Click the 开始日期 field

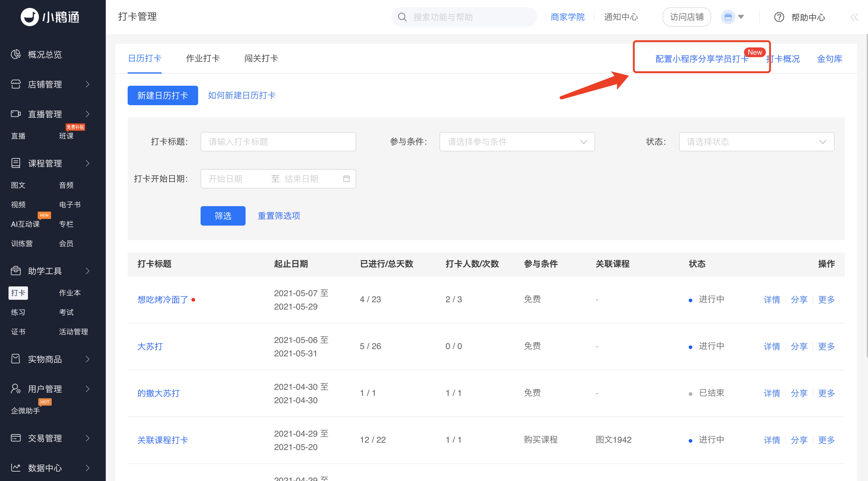tap(226, 179)
